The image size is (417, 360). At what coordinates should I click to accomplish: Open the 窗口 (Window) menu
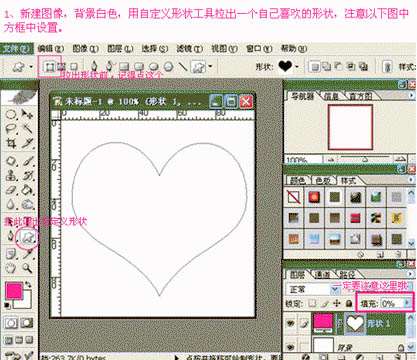259,49
